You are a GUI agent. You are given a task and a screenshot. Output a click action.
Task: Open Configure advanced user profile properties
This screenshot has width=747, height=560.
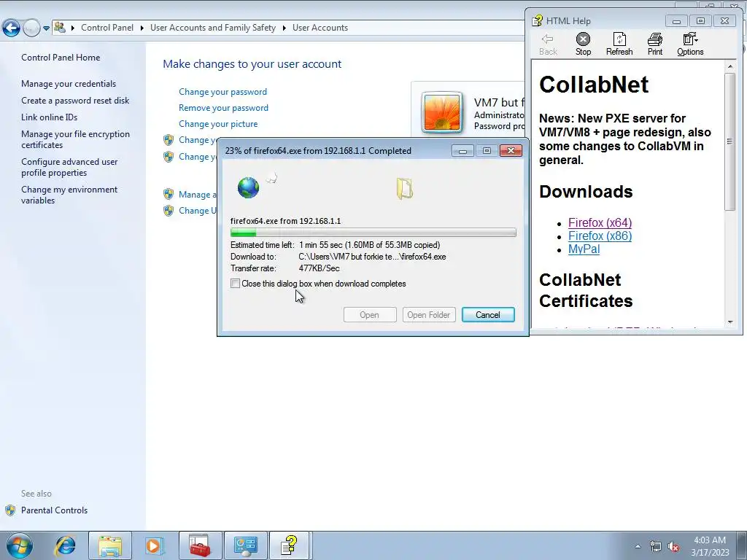69,167
